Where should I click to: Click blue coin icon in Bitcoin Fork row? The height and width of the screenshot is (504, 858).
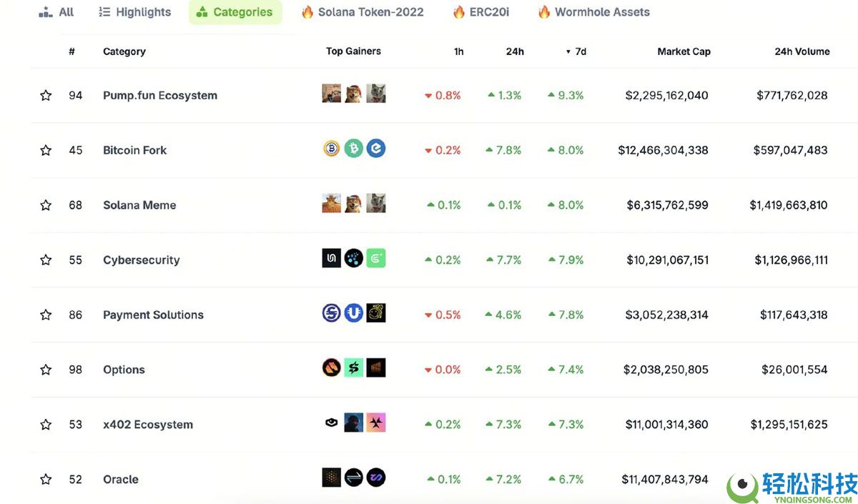(376, 149)
